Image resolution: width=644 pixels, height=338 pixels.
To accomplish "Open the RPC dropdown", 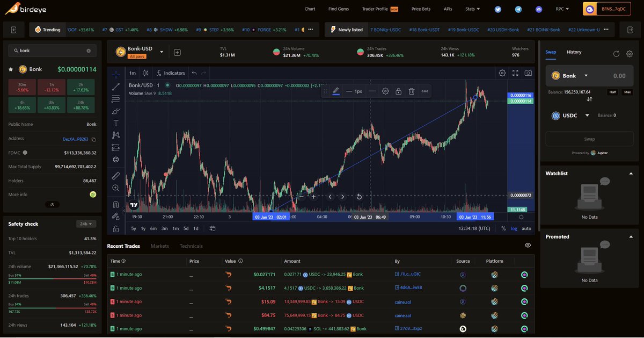I will coord(562,9).
